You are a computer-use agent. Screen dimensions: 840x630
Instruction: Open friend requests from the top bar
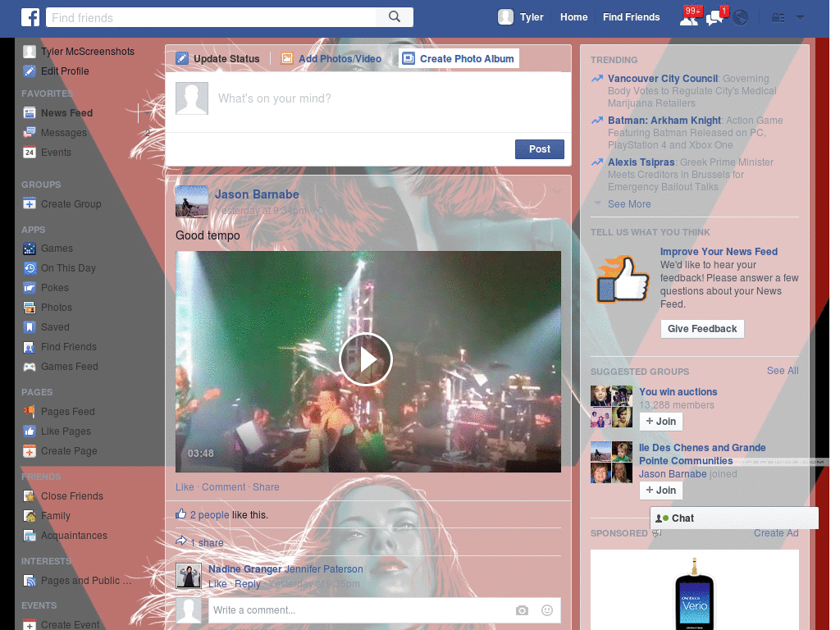(x=689, y=17)
